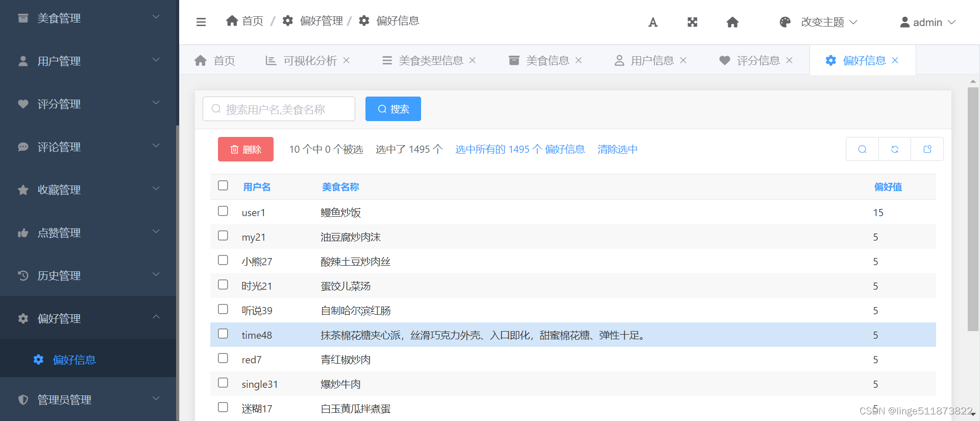Check the user1 row checkbox
The width and height of the screenshot is (980, 421).
(223, 211)
